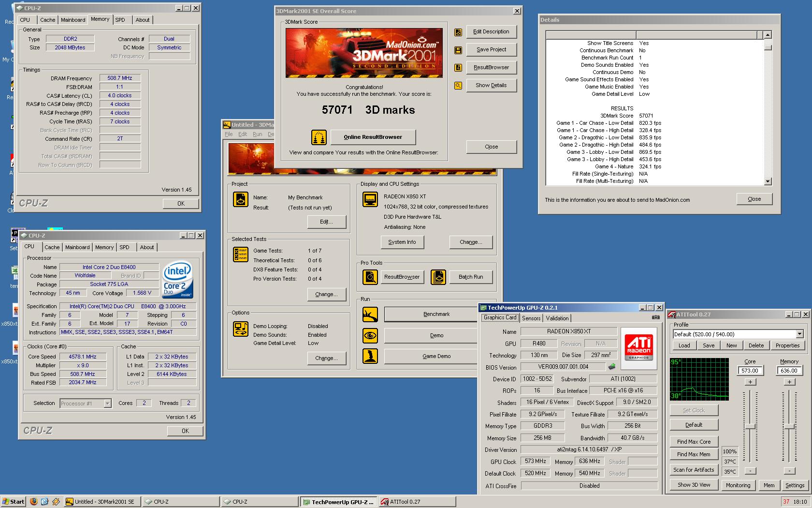Switch to ATITool 0.27 on the taskbar

418,502
